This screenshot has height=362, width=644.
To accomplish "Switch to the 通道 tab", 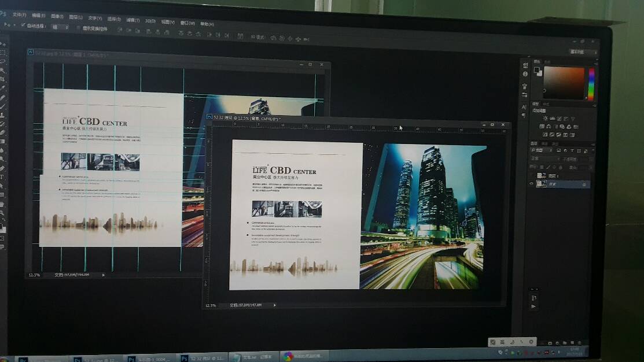I will (544, 143).
